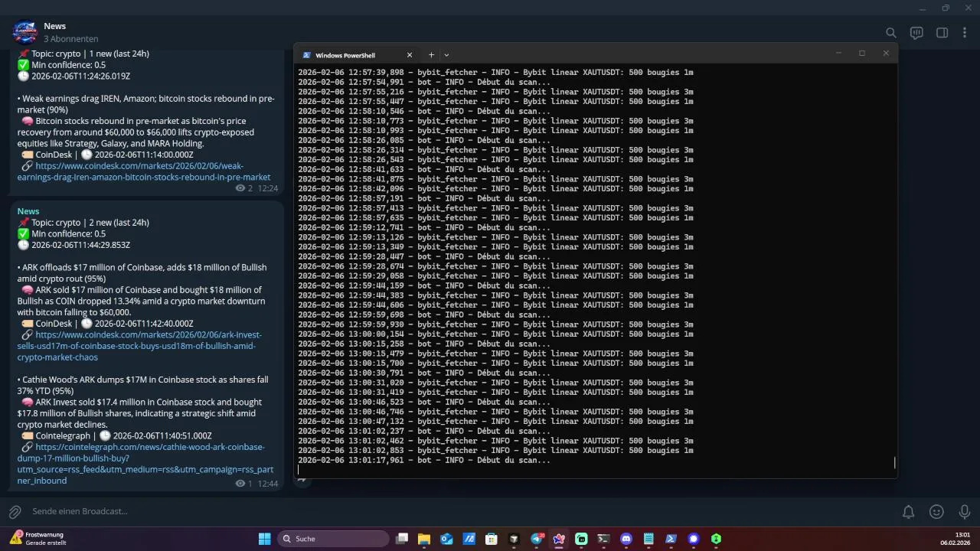Start voice message with microphone icon
Screen dimensions: 980x551
pos(965,511)
